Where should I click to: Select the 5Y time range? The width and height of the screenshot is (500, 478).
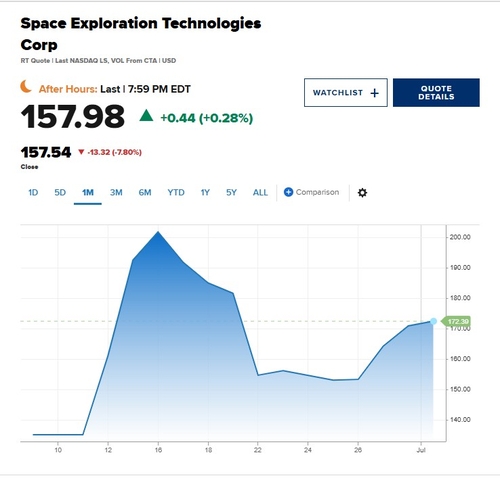tap(231, 193)
